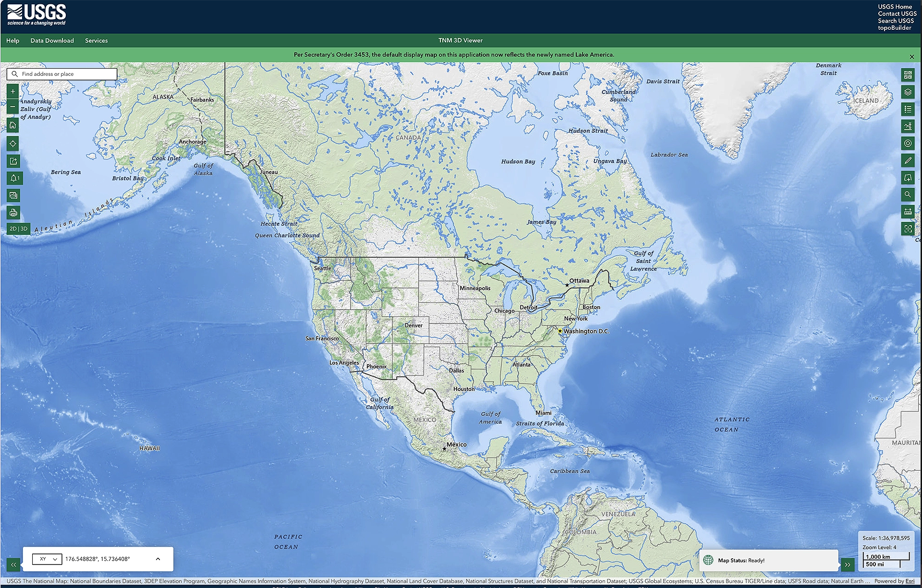Open the notifications bell icon
This screenshot has height=588, width=922.
click(14, 178)
